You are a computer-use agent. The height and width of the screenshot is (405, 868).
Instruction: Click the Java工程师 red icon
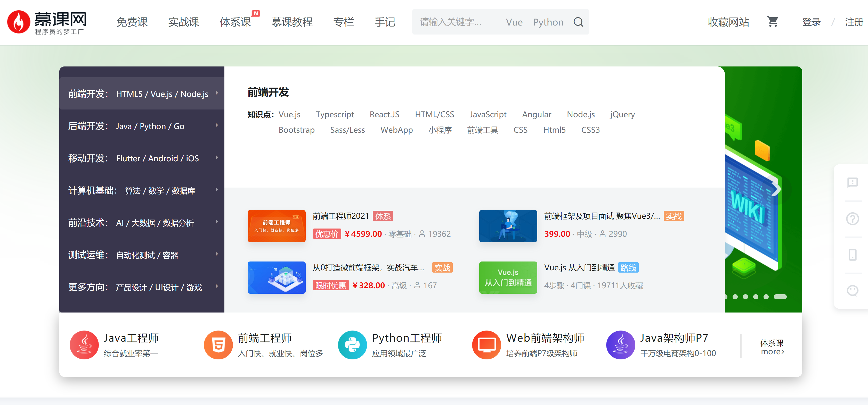(x=84, y=345)
